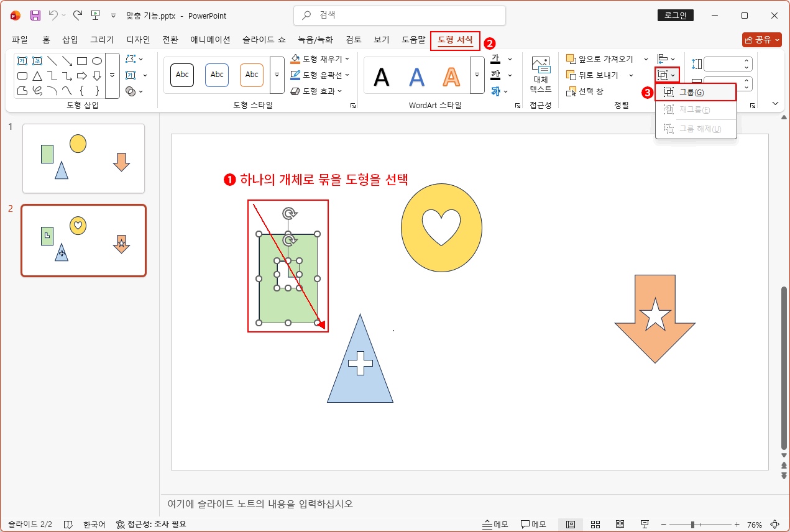Click the 로그인 button
The height and width of the screenshot is (532, 790).
tap(675, 15)
